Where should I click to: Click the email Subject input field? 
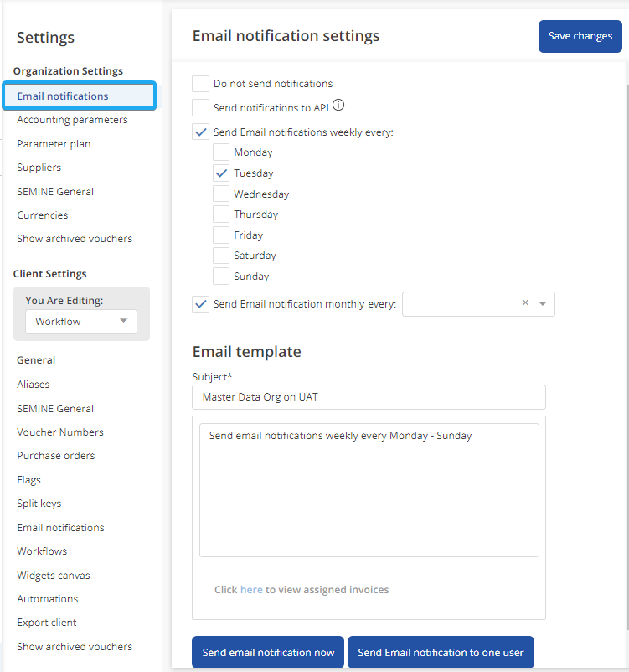pos(369,397)
